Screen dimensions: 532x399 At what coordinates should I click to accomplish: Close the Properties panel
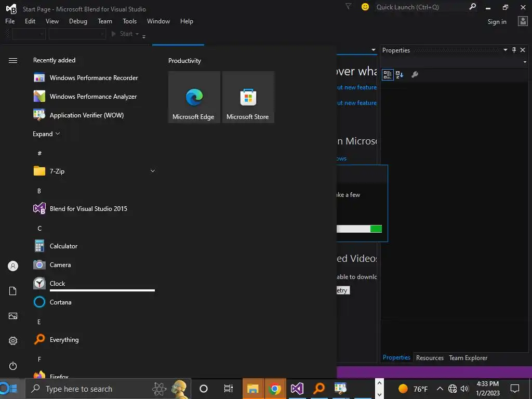(x=523, y=50)
